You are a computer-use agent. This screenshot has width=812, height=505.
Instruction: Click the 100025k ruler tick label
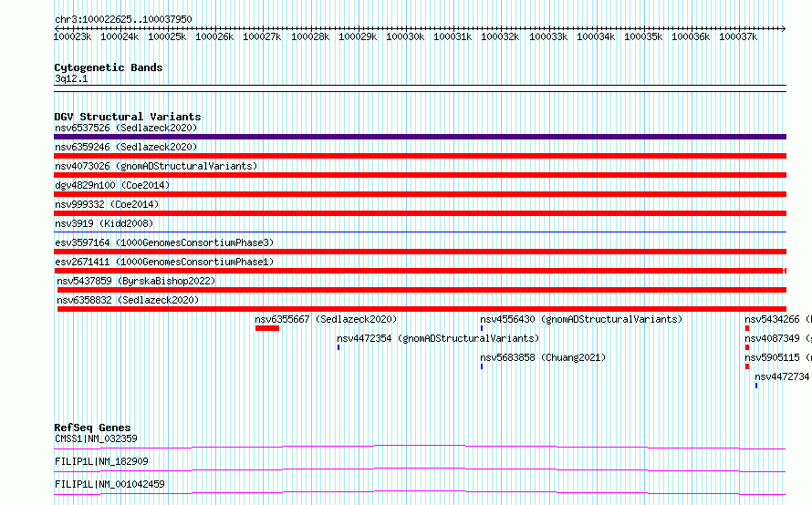click(167, 36)
